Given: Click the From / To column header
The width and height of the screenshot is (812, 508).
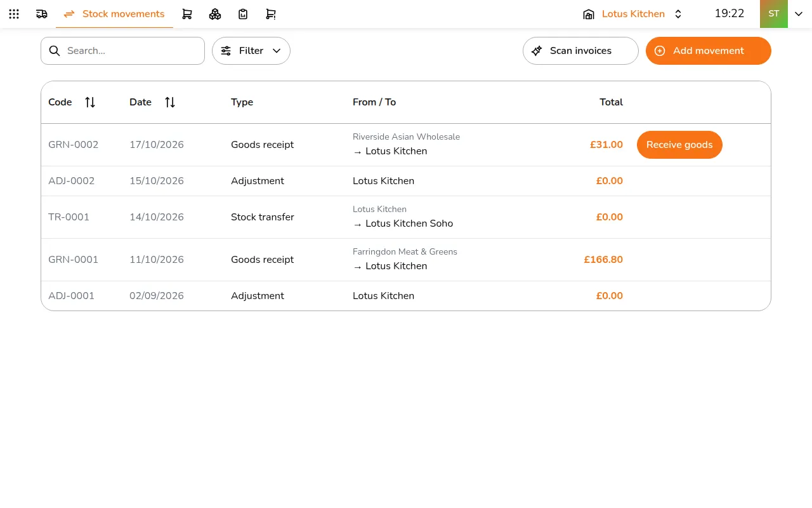Looking at the screenshot, I should click(374, 102).
